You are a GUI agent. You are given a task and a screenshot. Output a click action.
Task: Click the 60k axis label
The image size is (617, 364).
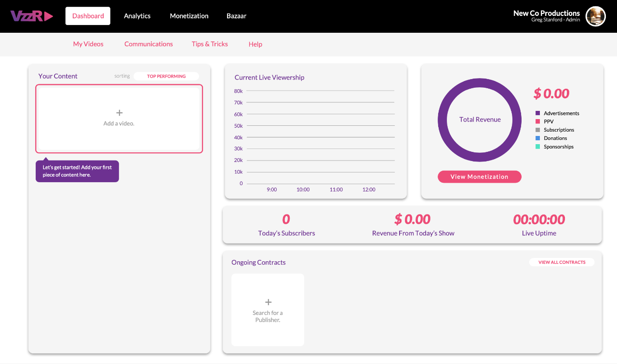click(238, 114)
